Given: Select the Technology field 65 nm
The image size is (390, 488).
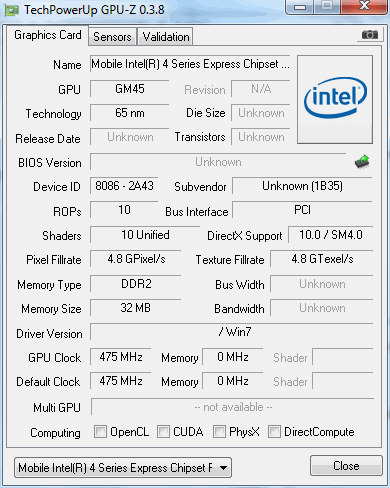Looking at the screenshot, I should (x=130, y=113).
